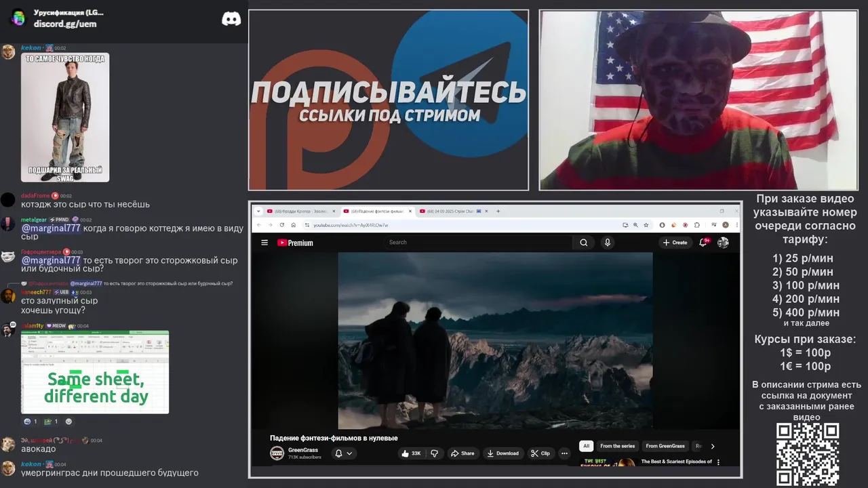Click discord.gg/uem invite text
The image size is (868, 488).
click(x=65, y=24)
